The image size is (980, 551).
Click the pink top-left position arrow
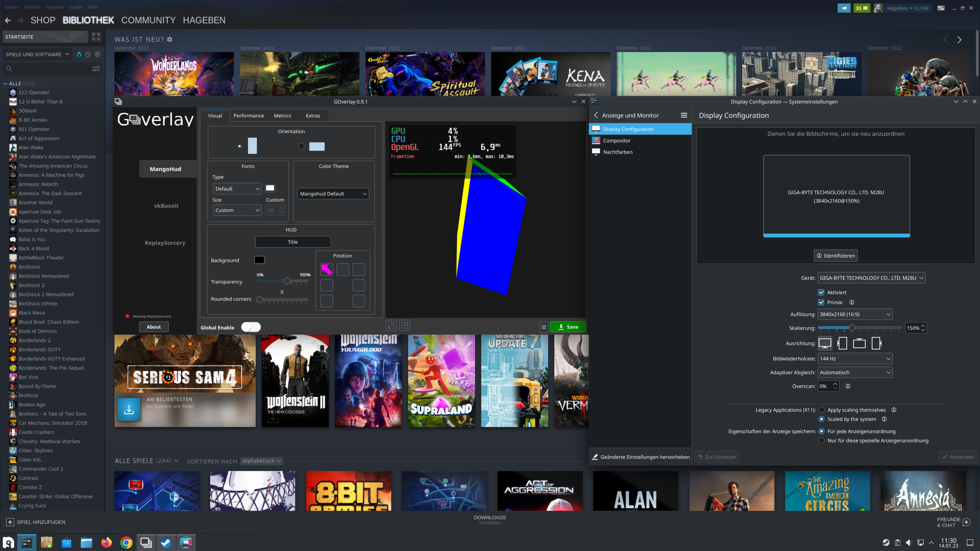(326, 270)
